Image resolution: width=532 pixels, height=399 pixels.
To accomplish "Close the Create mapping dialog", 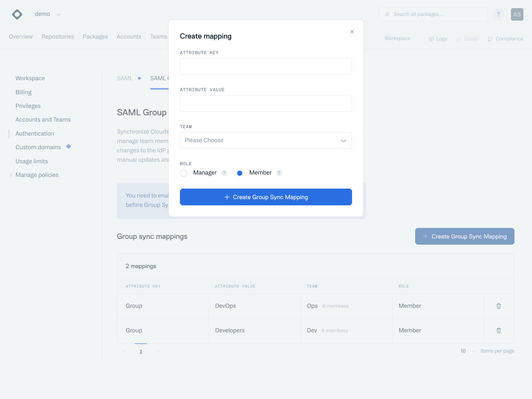I will (x=352, y=32).
